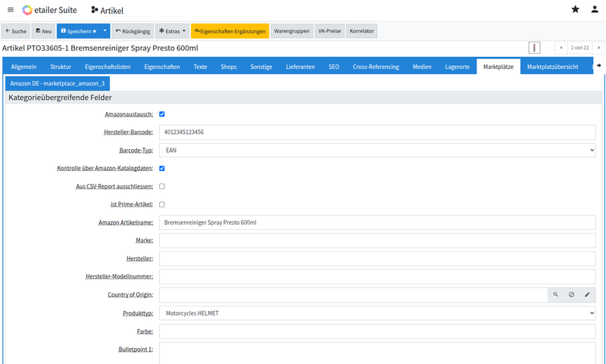
Task: Enable Aus CSV-Report ausschliessen checkbox
Action: [161, 186]
